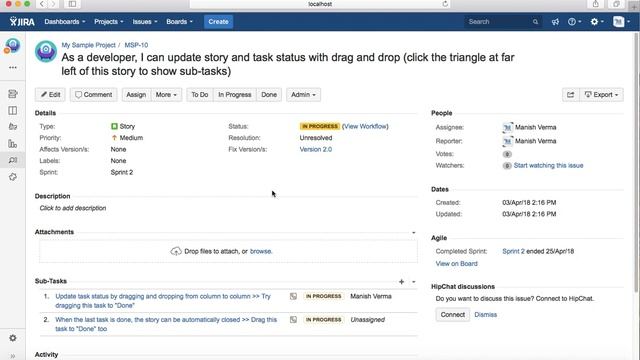Click the Create button

click(218, 22)
